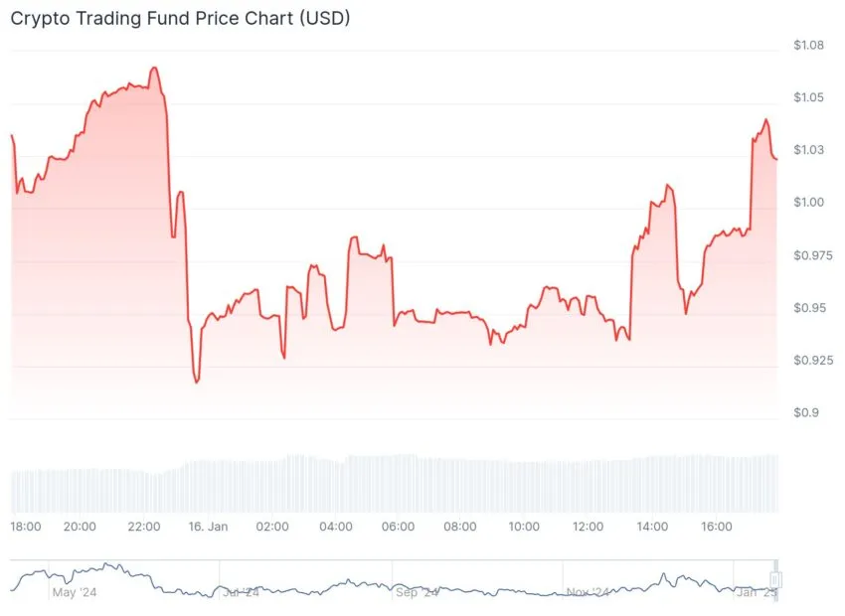
Task: Click the range navigator handle at right end
Action: click(x=775, y=580)
